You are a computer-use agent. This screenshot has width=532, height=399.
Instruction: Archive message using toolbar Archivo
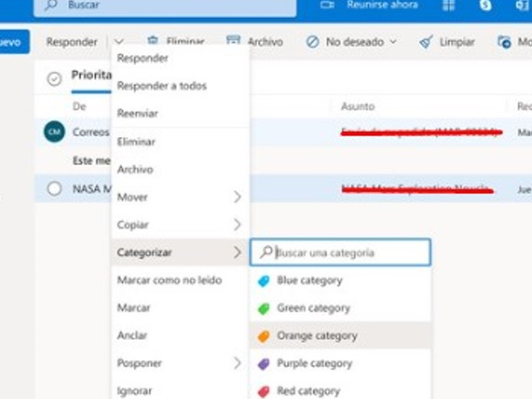(265, 42)
